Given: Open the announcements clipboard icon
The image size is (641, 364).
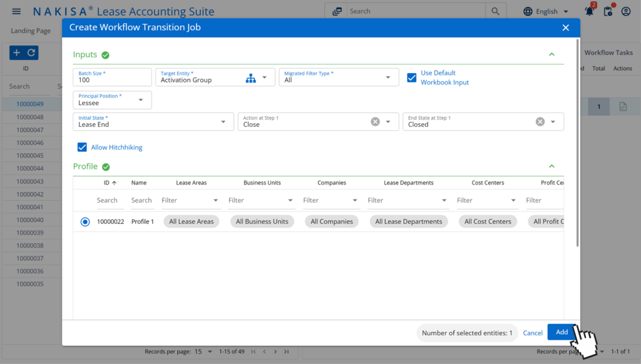Looking at the screenshot, I should coord(607,11).
